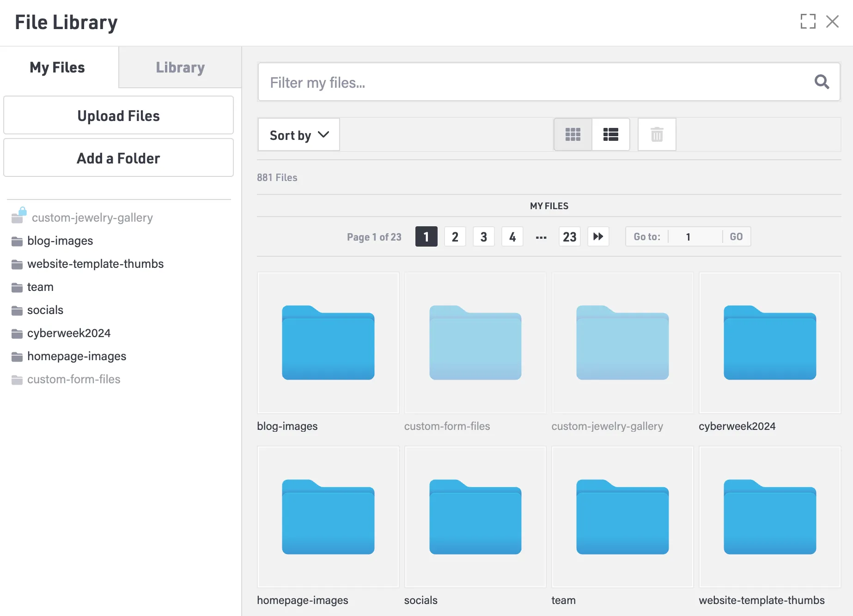Open the Sort by dropdown
This screenshot has height=616, width=853.
click(299, 135)
